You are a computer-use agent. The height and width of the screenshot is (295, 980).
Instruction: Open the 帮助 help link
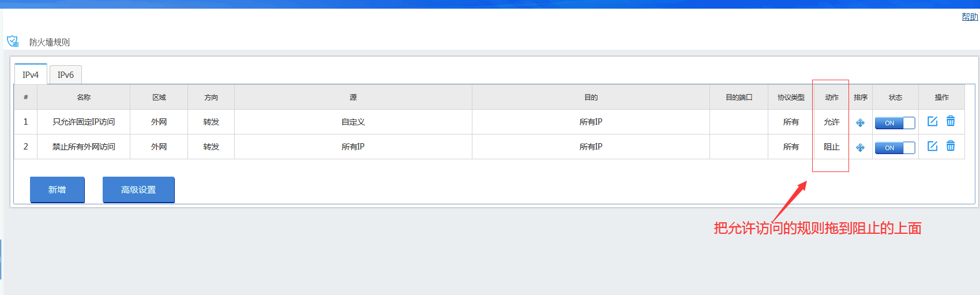click(x=970, y=17)
